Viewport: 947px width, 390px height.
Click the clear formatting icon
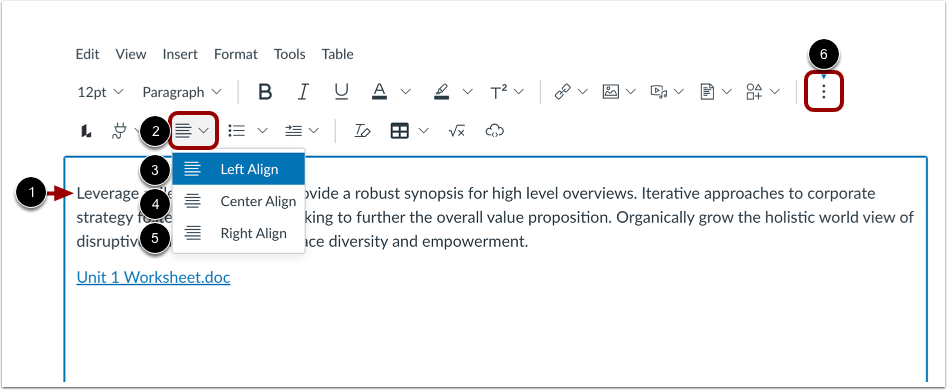pyautogui.click(x=362, y=131)
